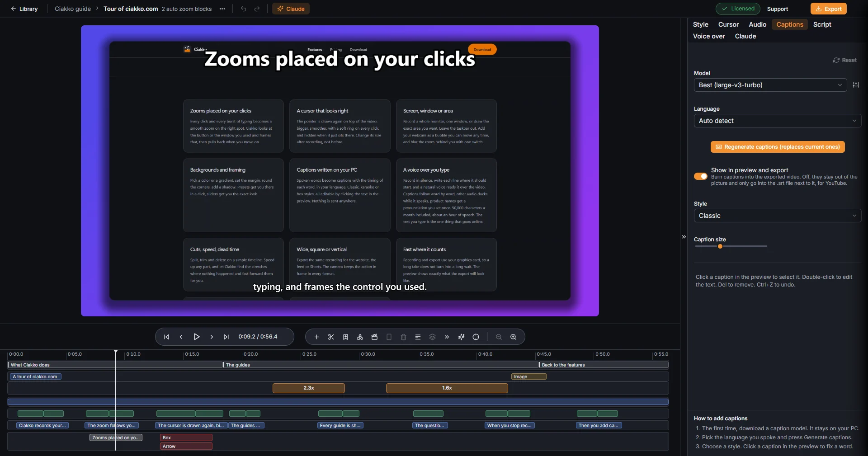Redo the last action
The width and height of the screenshot is (868, 456).
click(257, 9)
